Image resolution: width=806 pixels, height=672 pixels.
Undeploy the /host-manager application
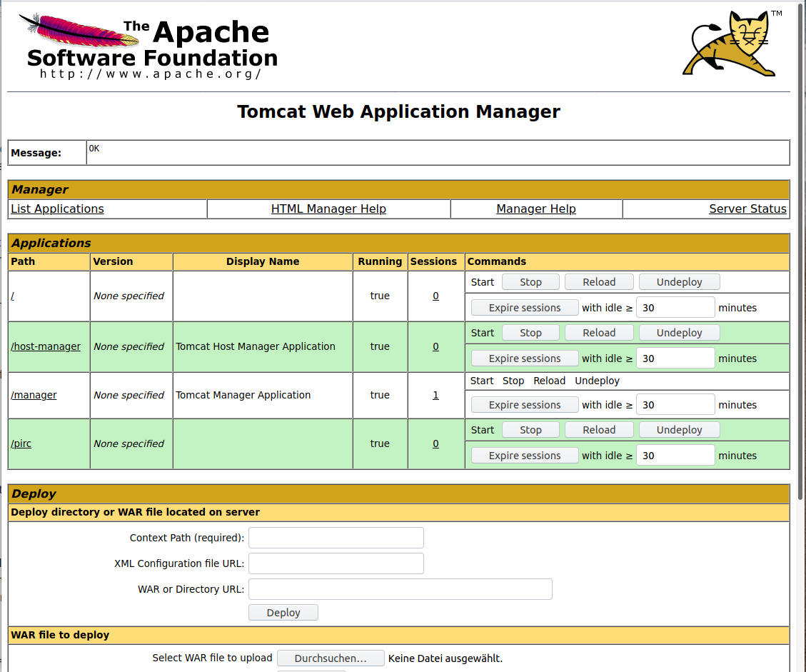(679, 333)
